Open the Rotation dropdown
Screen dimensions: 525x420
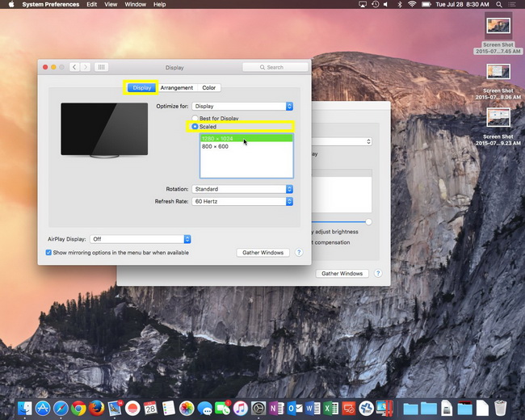(x=242, y=189)
